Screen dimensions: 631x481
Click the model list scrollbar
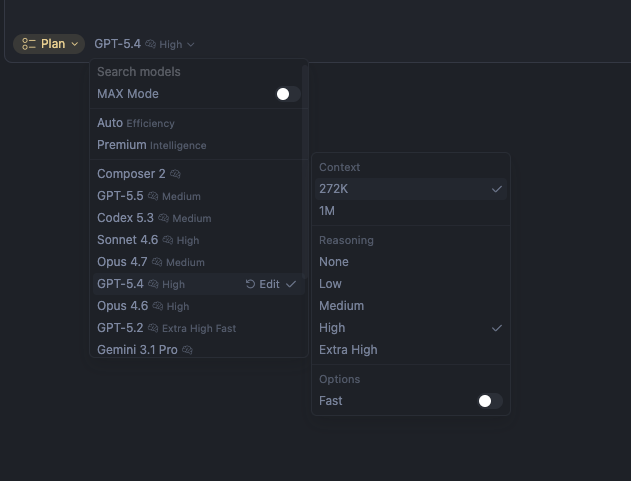coord(305,172)
